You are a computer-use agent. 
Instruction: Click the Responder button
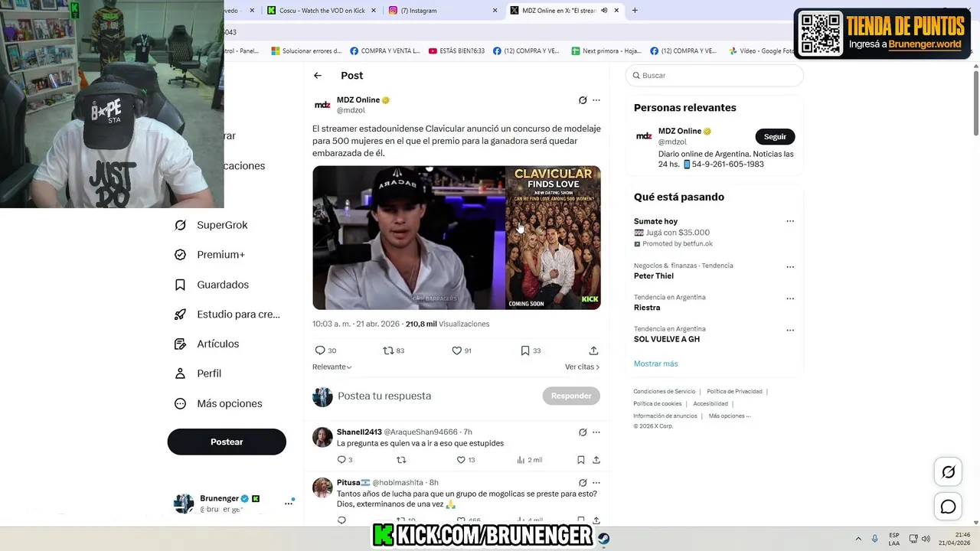point(571,396)
